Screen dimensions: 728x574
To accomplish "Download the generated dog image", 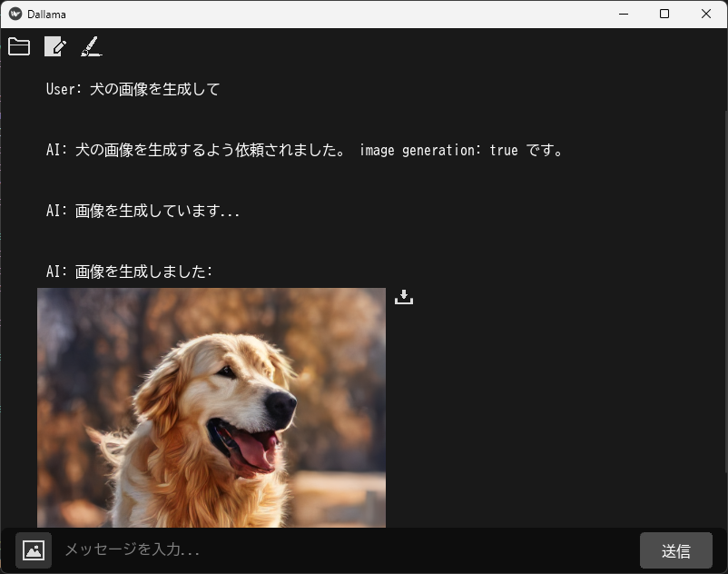I will (403, 297).
